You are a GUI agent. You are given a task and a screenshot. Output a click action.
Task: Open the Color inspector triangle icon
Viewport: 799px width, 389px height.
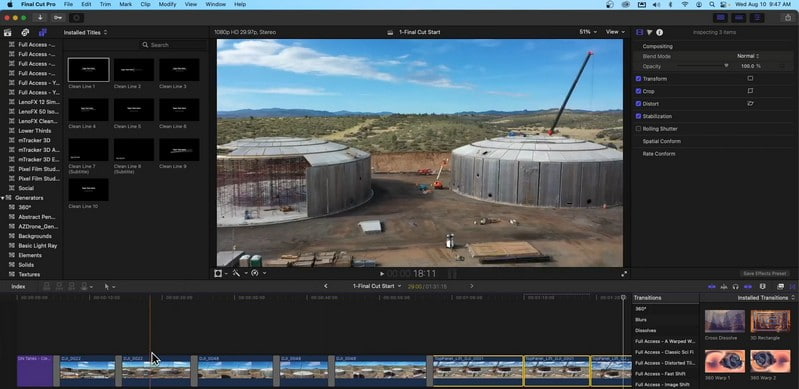coord(650,32)
